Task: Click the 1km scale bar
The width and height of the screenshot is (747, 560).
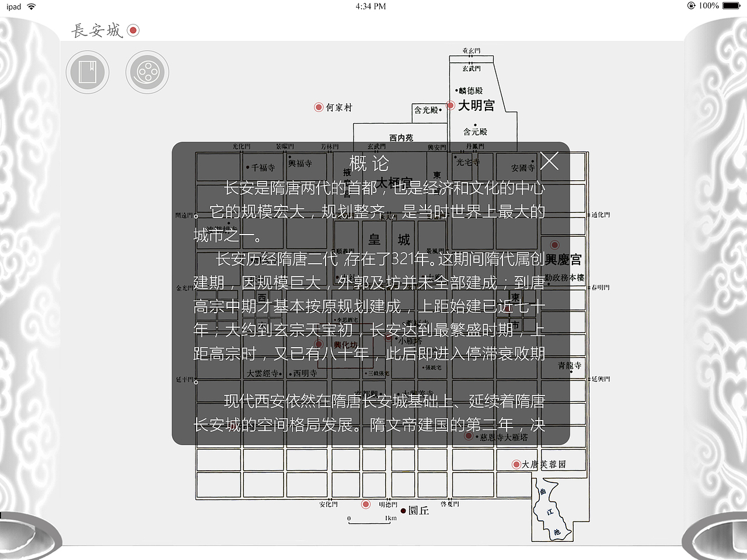Action: (x=371, y=520)
